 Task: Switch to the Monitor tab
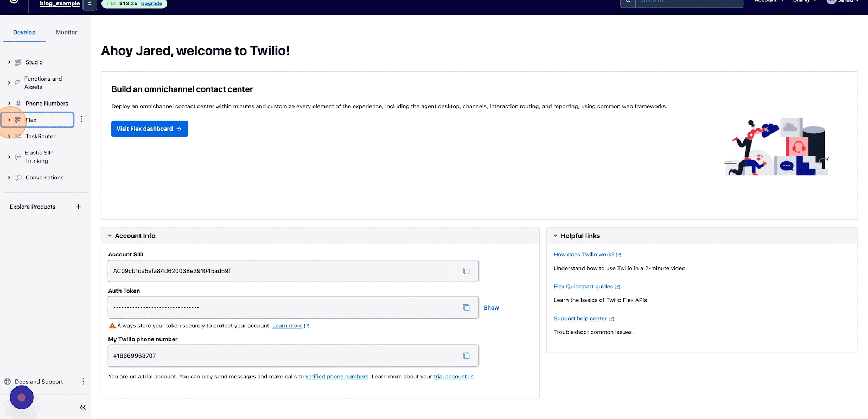67,33
